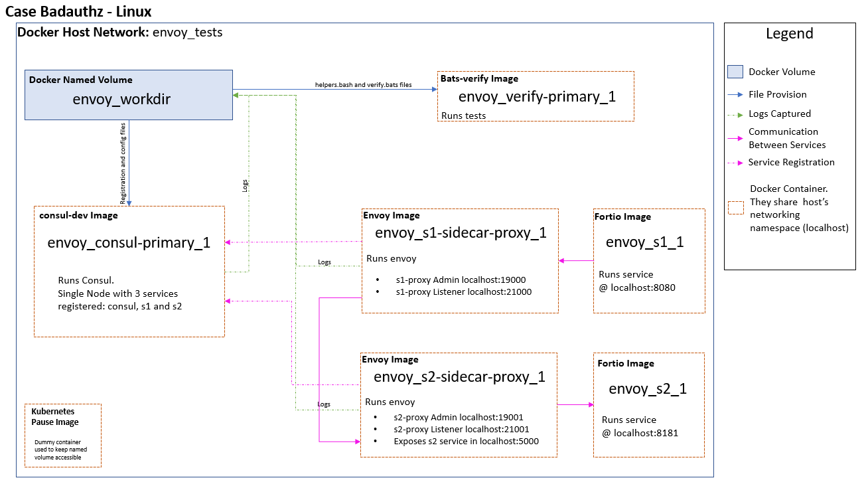The width and height of the screenshot is (868, 494).
Task: Select 'Docker Host Network: envoy_tests' heading
Action: [x=120, y=32]
